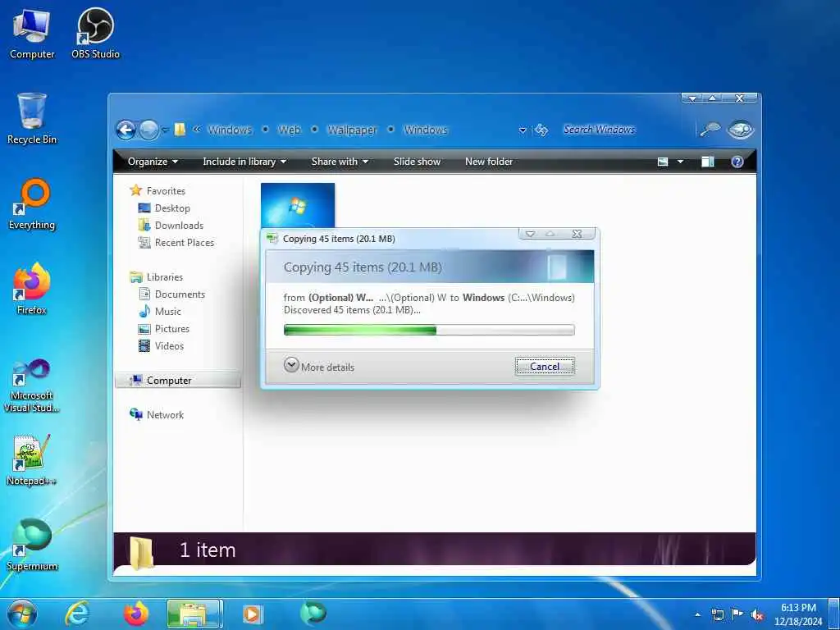This screenshot has width=840, height=630.
Task: Open the Share with dropdown
Action: [x=340, y=162]
